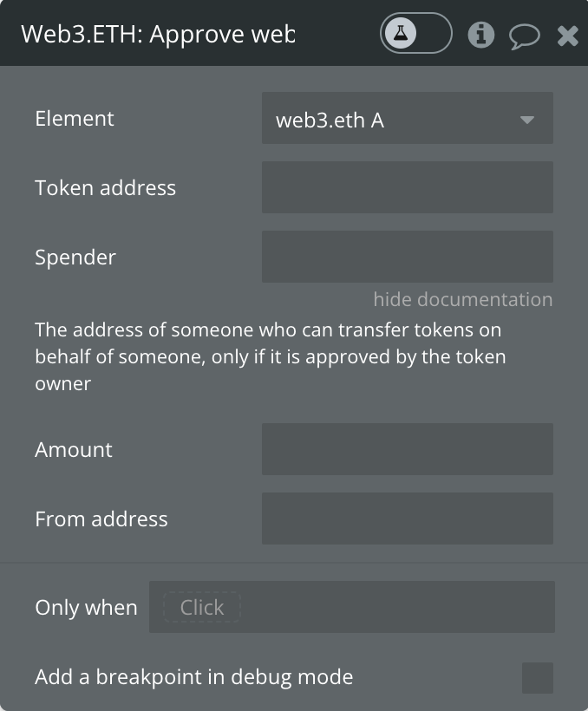
Task: Toggle the experimental flask switch
Action: click(415, 33)
